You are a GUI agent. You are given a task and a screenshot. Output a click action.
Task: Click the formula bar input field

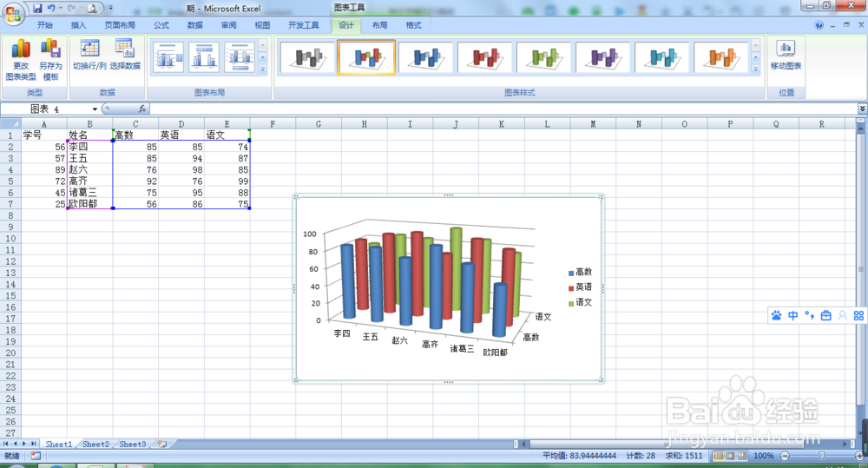pyautogui.click(x=503, y=109)
